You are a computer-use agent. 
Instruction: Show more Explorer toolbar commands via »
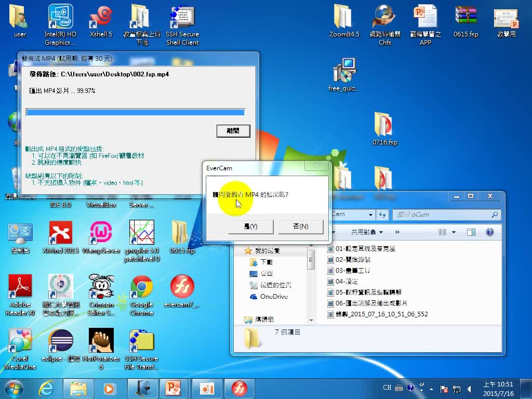click(397, 232)
